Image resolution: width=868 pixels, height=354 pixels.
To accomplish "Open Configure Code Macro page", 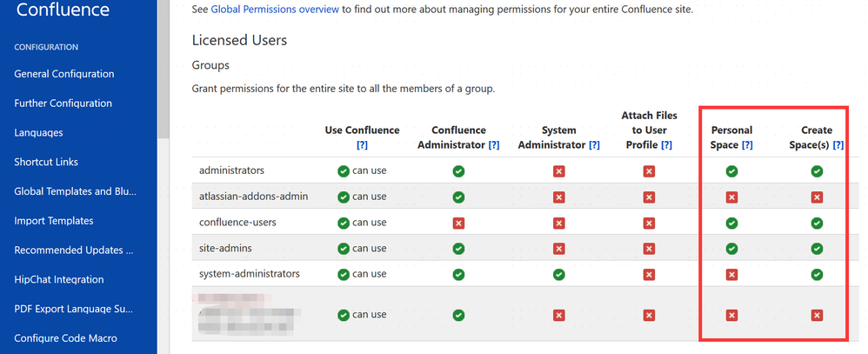I will [65, 338].
